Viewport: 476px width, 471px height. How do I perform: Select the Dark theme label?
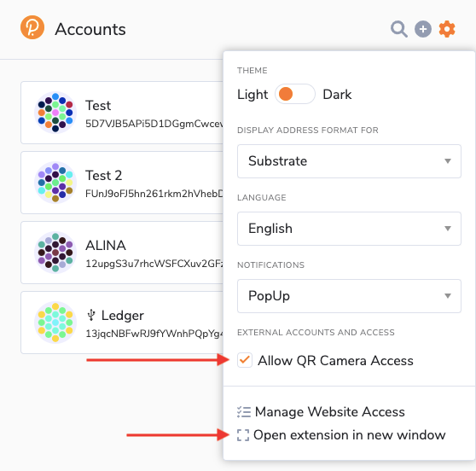click(337, 95)
